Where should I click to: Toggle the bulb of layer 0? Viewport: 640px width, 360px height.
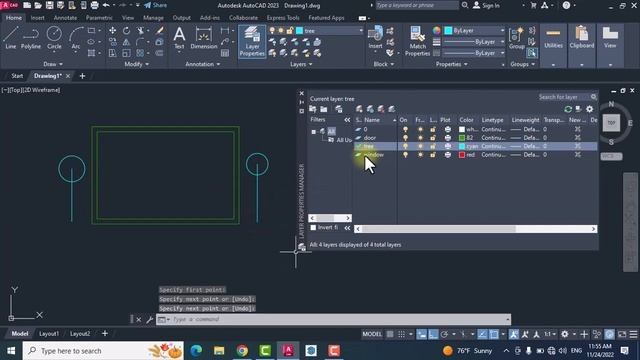click(x=405, y=129)
